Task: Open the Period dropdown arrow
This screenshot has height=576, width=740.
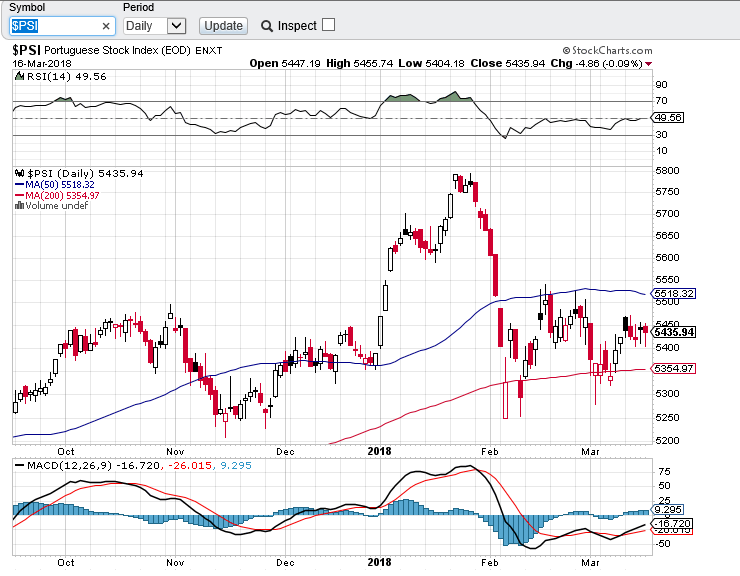Action: click(x=177, y=25)
